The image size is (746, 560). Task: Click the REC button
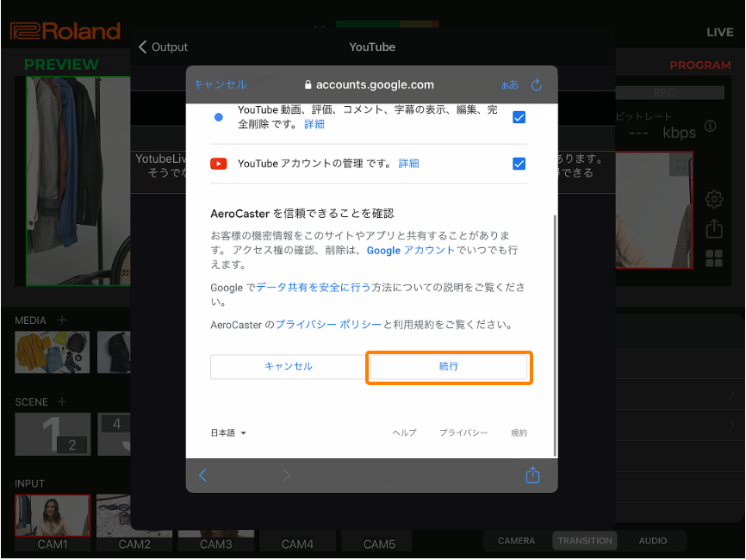[670, 92]
